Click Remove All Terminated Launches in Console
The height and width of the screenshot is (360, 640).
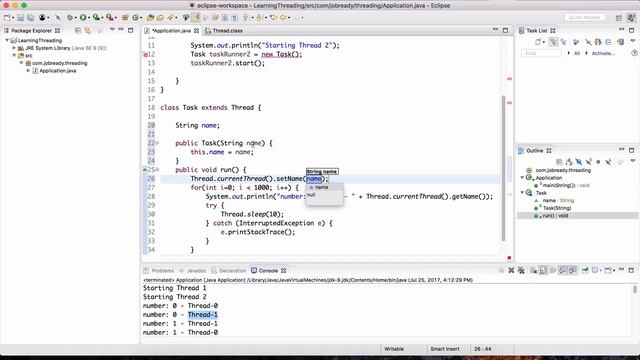pyautogui.click(x=521, y=270)
